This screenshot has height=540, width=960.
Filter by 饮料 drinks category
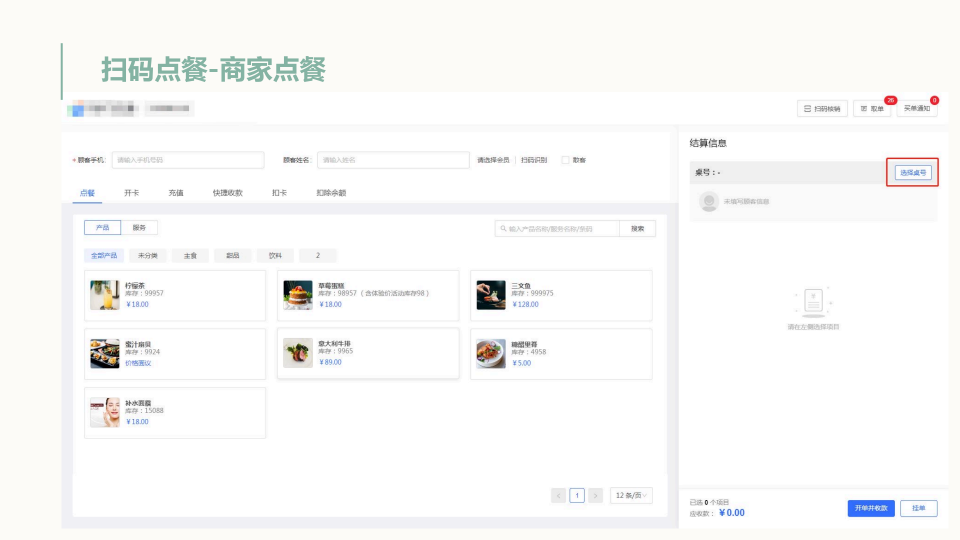tap(275, 255)
